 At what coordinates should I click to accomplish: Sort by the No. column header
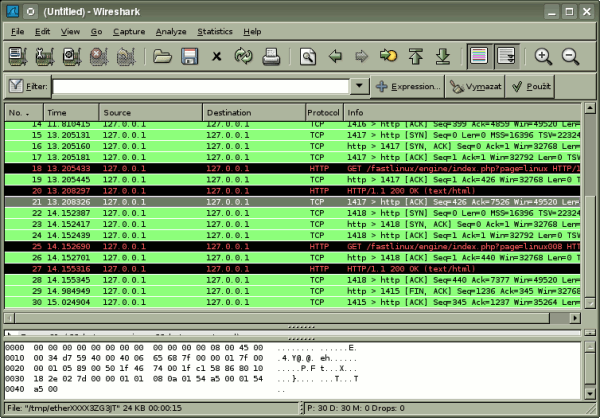point(24,113)
